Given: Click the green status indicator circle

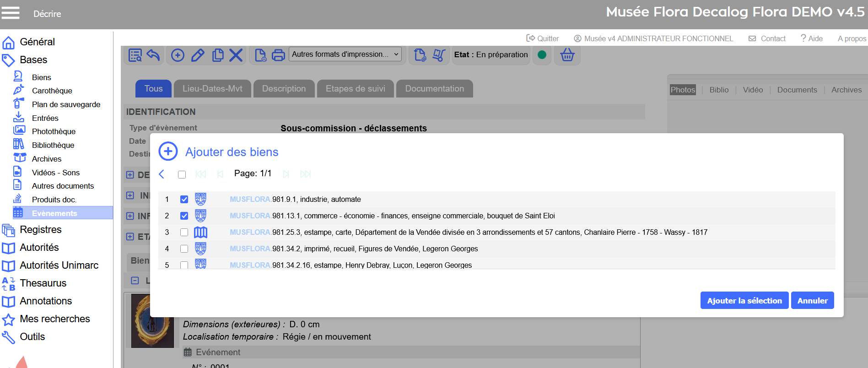Looking at the screenshot, I should [x=542, y=55].
